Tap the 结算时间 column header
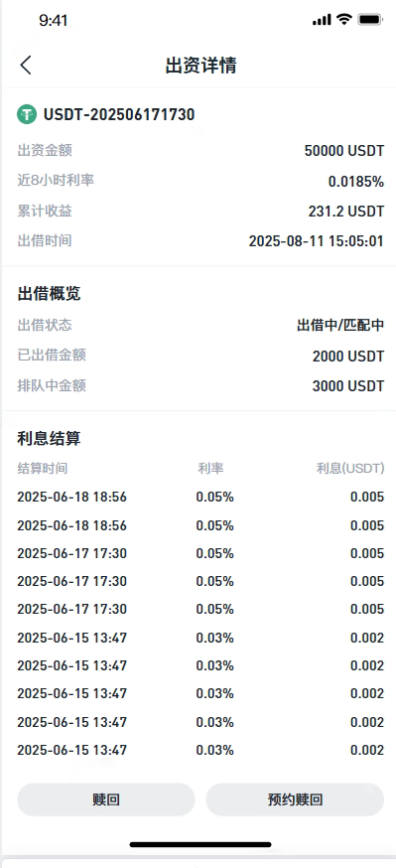 [43, 469]
